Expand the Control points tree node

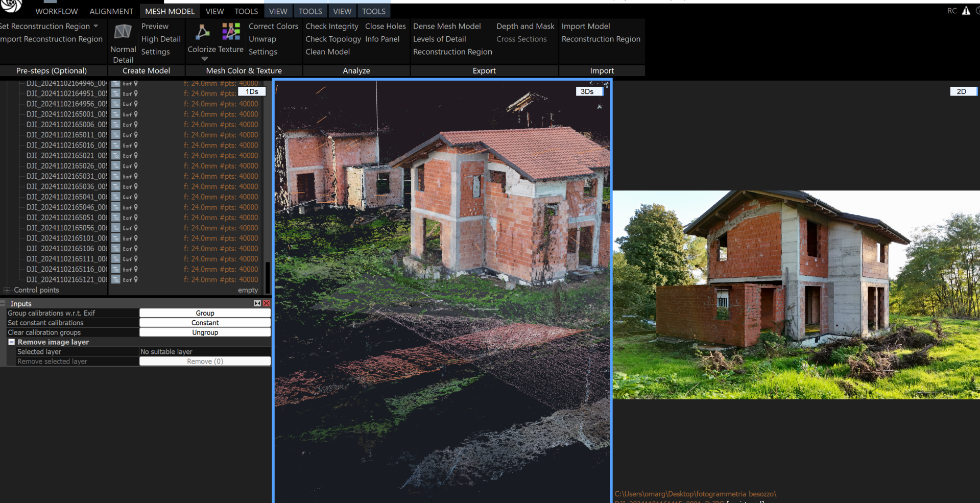(7, 290)
